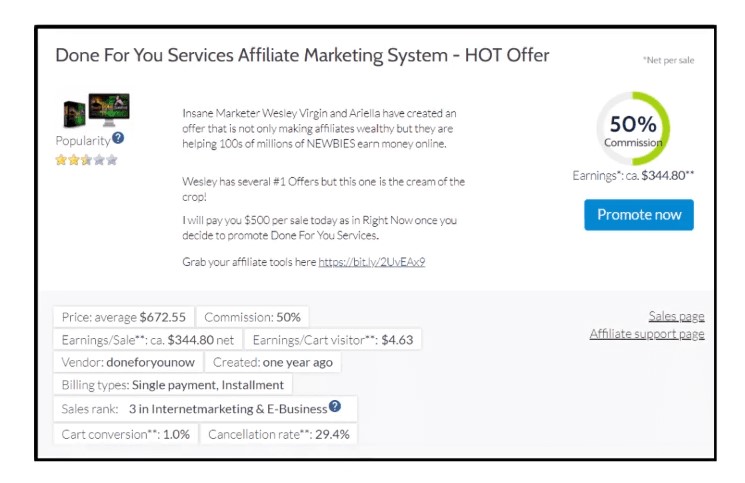This screenshot has height=483, width=745.
Task: Click the product box thumbnail image
Action: (x=94, y=109)
